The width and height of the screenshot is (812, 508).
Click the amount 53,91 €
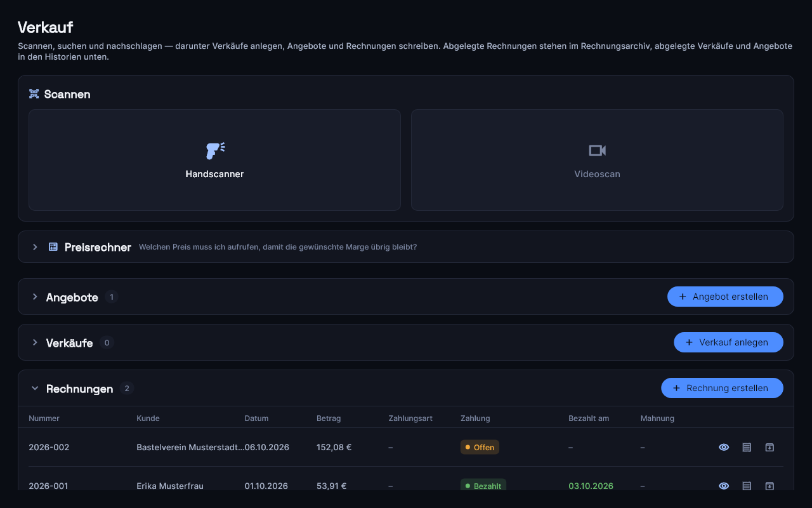pyautogui.click(x=331, y=486)
